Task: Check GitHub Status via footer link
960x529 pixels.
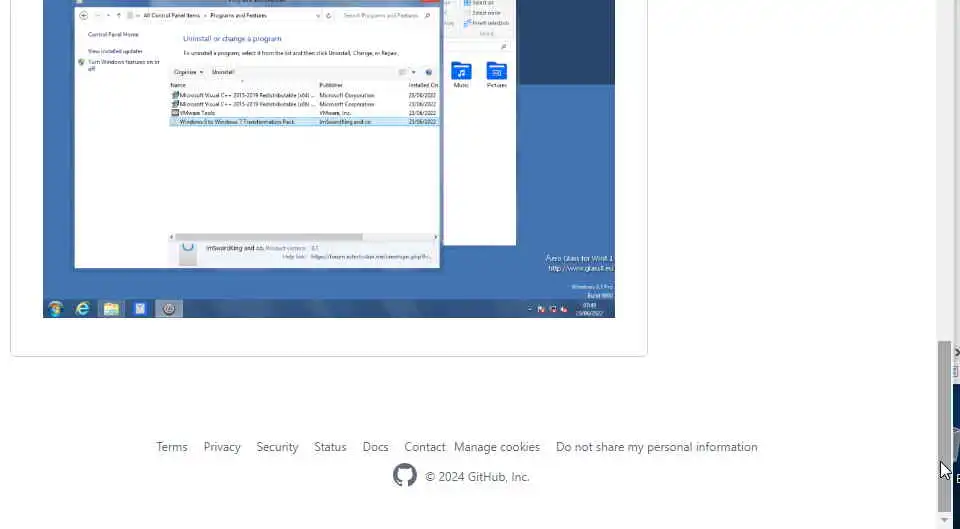Action: [x=330, y=447]
